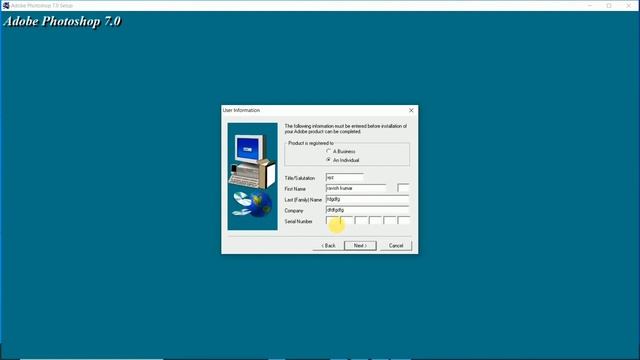The width and height of the screenshot is (640, 360).
Task: Go back with the Back button
Action: click(328, 246)
